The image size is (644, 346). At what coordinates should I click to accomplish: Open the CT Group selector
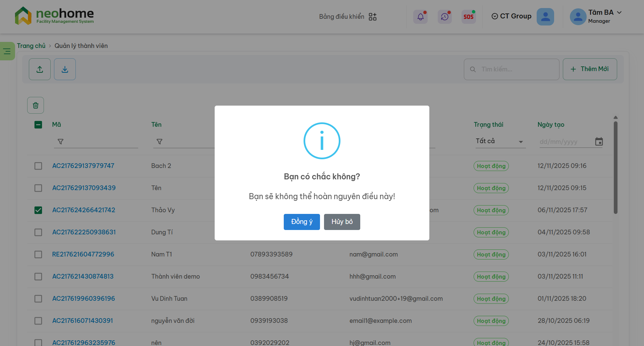[512, 16]
